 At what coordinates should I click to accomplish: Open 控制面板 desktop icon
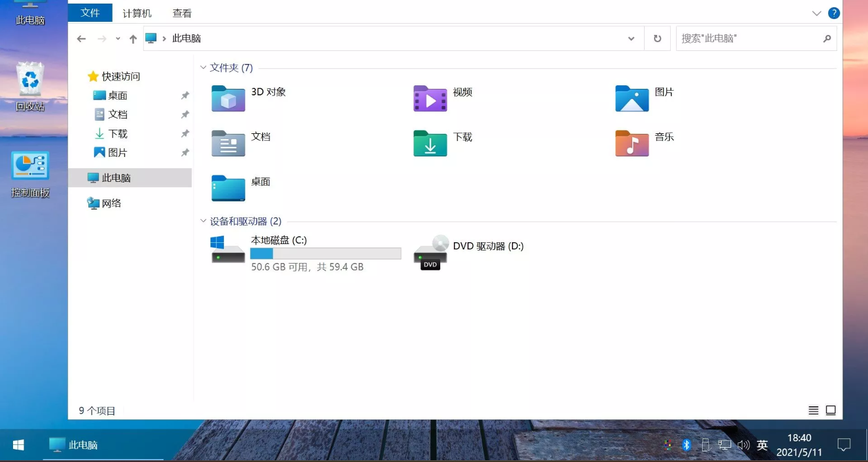pos(30,174)
